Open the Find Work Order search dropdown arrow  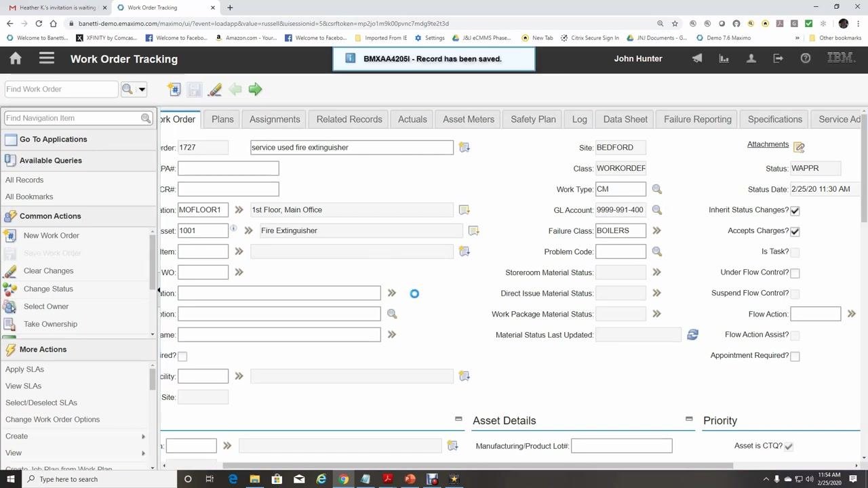pyautogui.click(x=142, y=89)
